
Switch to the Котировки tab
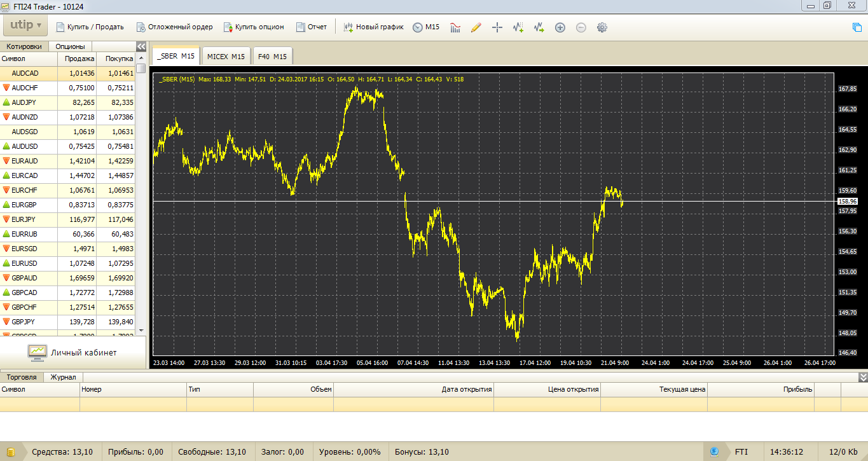pyautogui.click(x=24, y=46)
